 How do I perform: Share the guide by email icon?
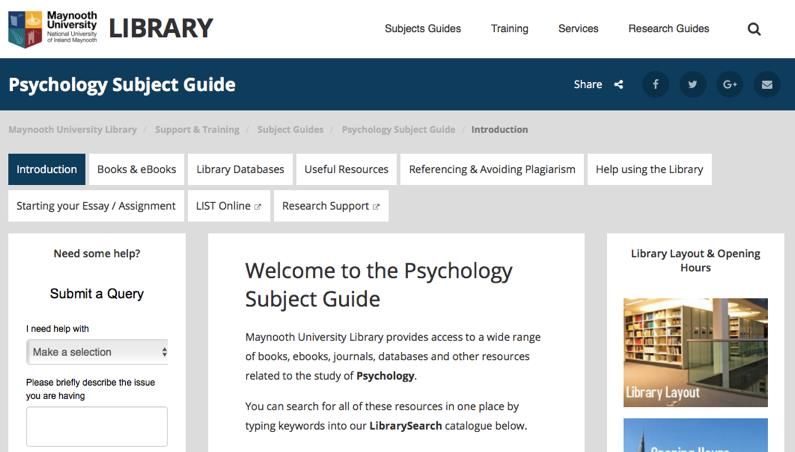coord(767,84)
